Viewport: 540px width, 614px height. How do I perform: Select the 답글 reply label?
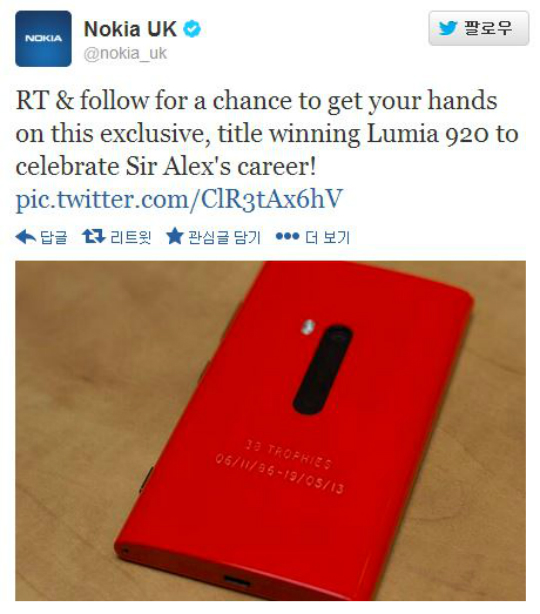(54, 237)
